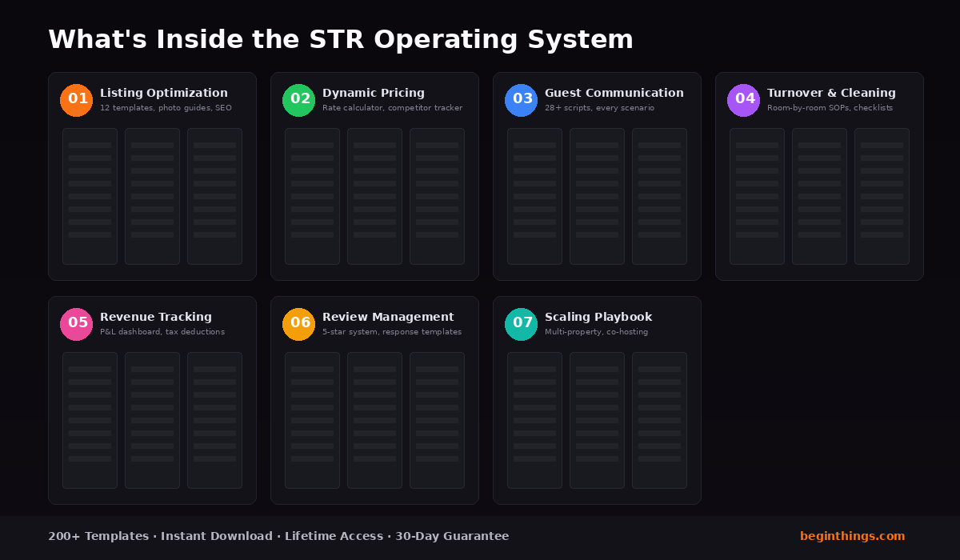Click the blue 03 badge
Image resolution: width=960 pixels, height=560 pixels.
pyautogui.click(x=521, y=100)
